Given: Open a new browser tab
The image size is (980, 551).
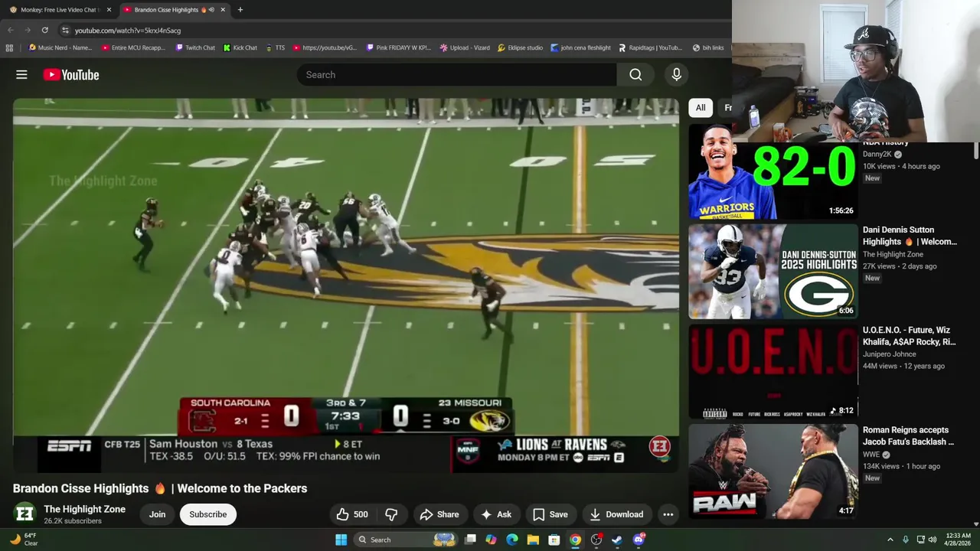Looking at the screenshot, I should 240,10.
